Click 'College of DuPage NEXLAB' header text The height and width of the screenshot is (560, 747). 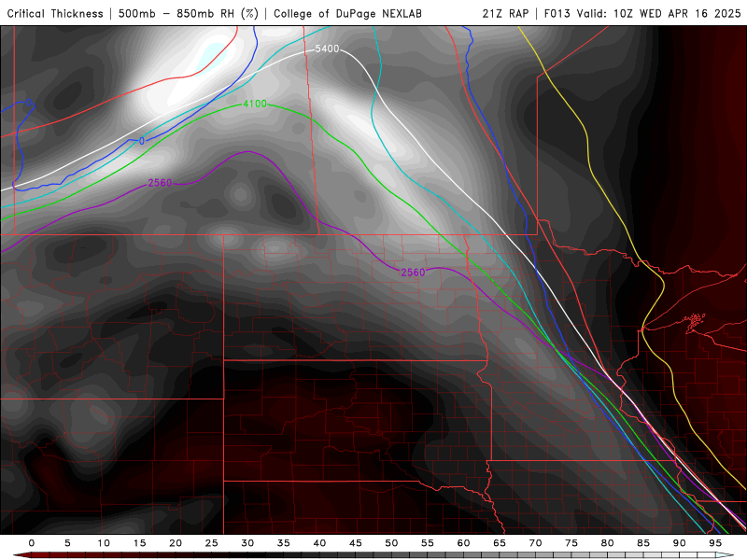[x=347, y=13]
